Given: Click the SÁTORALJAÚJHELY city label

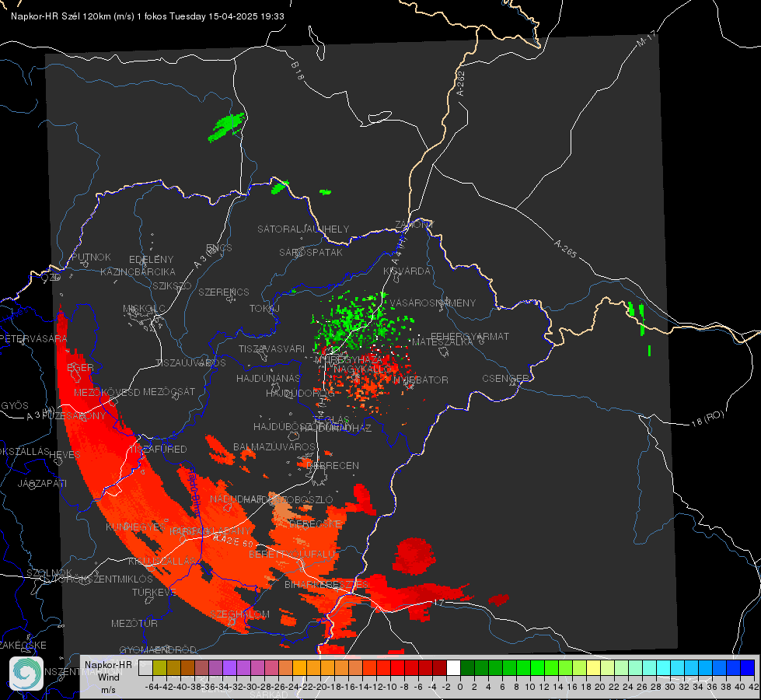Looking at the screenshot, I should pos(303,229).
